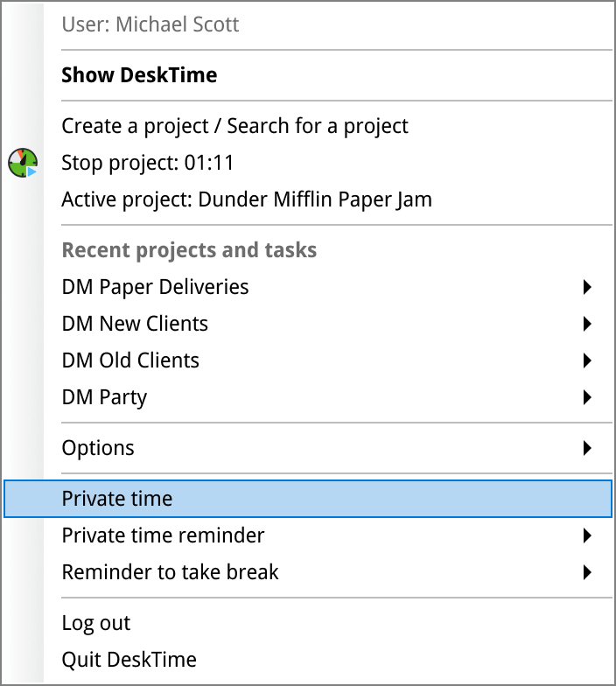This screenshot has width=616, height=686.
Task: Stop the running project timer 01:11
Action: click(x=147, y=163)
